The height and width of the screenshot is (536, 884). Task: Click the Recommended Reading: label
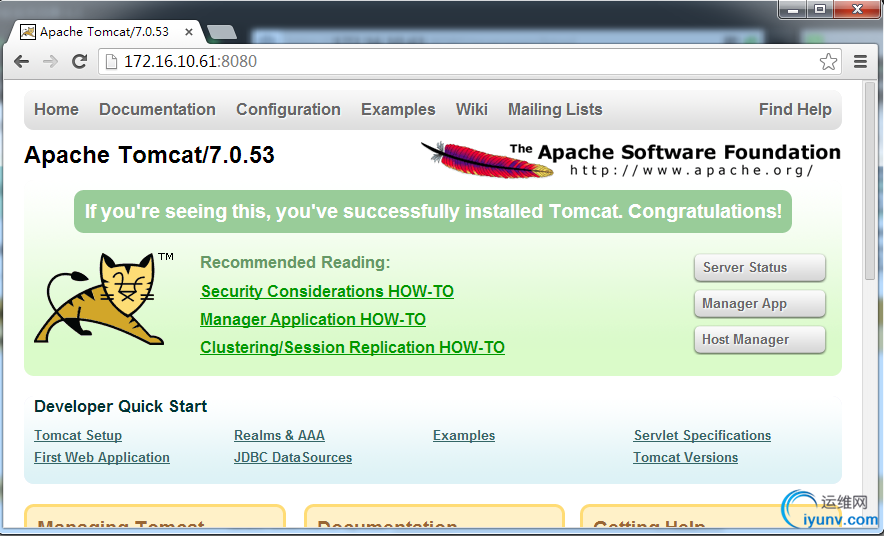pyautogui.click(x=295, y=263)
